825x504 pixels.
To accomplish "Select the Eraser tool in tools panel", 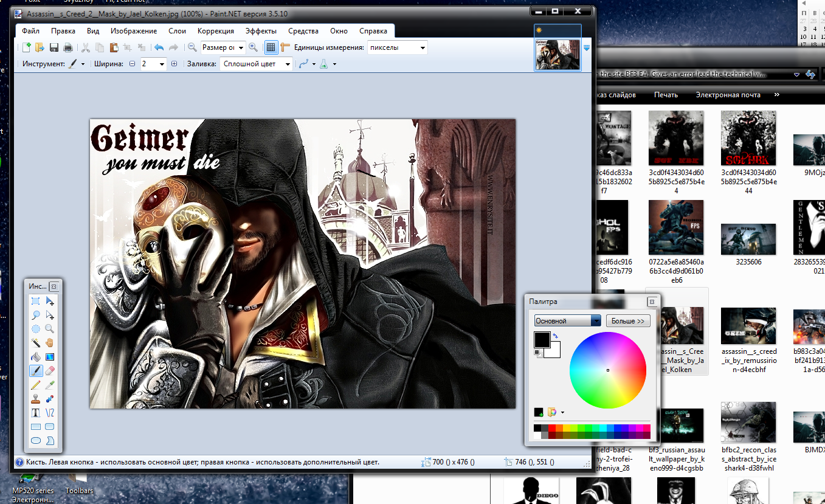I will 50,370.
